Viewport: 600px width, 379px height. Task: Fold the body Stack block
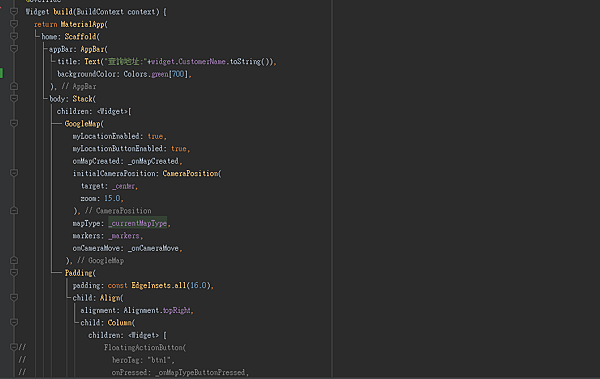coord(14,99)
